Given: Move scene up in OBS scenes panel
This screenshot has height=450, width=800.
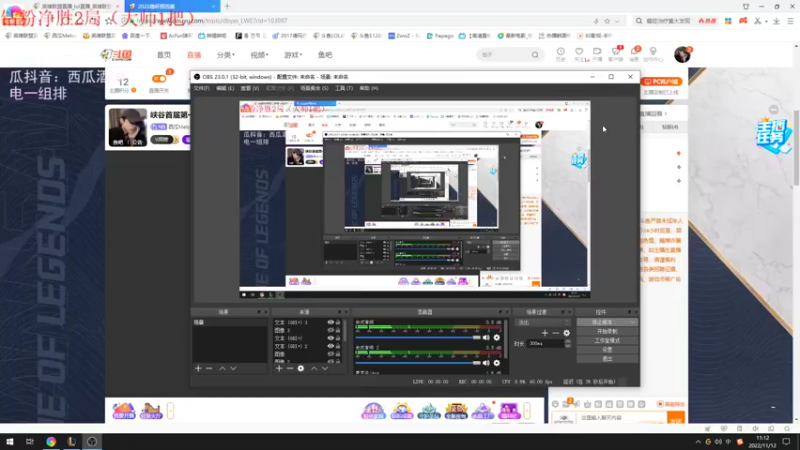Looking at the screenshot, I should click(x=222, y=368).
